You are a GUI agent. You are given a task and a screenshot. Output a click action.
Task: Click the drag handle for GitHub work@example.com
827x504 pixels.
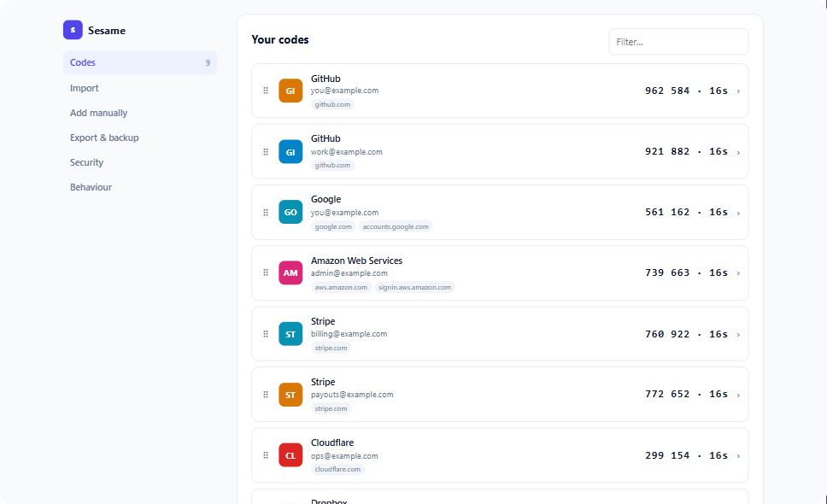tap(266, 152)
